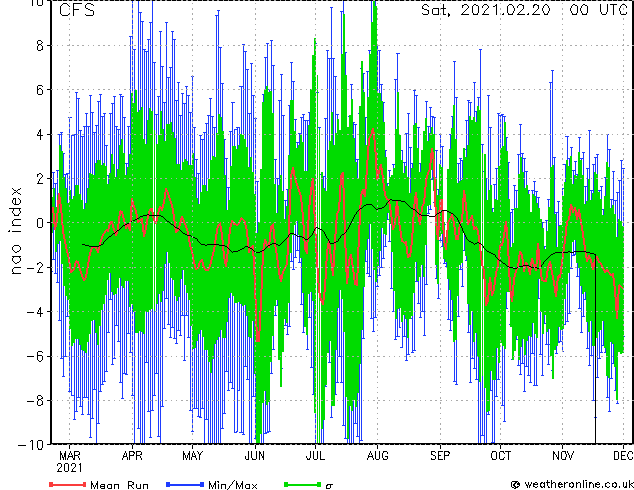
Task: Click the sigma symbol in legend
Action: (x=329, y=486)
